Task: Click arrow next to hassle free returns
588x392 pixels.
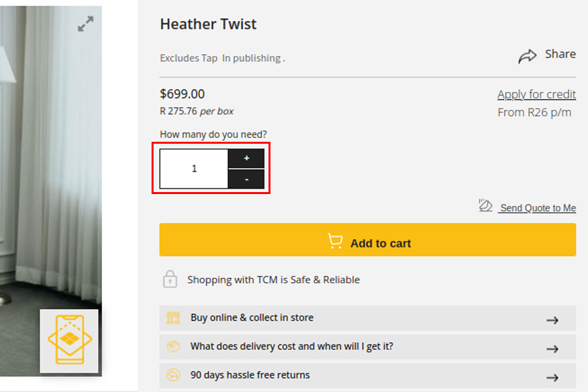Action: point(552,378)
